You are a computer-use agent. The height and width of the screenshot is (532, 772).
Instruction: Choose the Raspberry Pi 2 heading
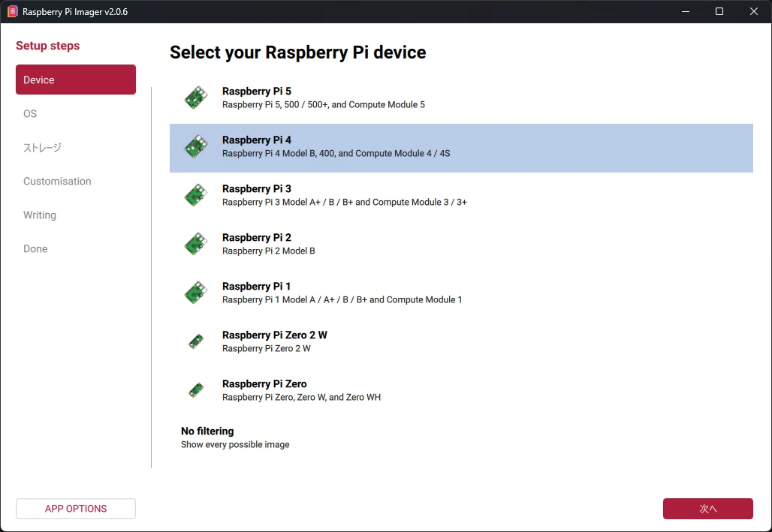pyautogui.click(x=257, y=237)
